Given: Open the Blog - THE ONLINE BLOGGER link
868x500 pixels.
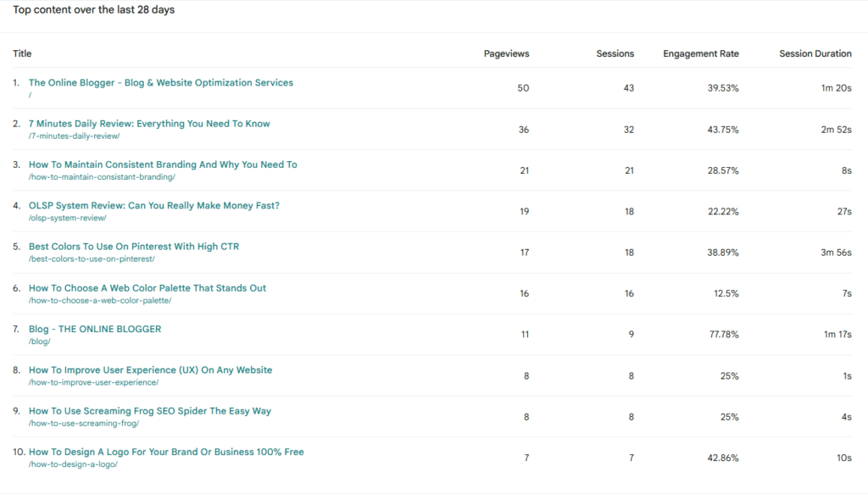Looking at the screenshot, I should click(x=93, y=329).
